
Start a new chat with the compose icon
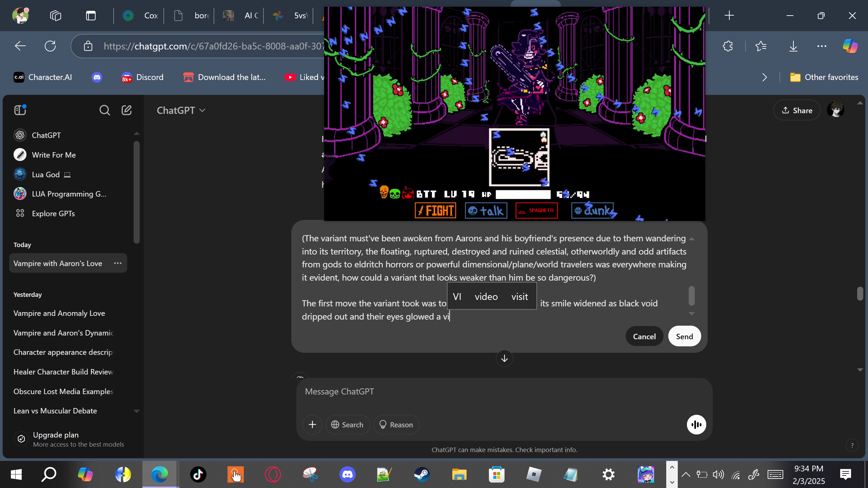point(126,110)
